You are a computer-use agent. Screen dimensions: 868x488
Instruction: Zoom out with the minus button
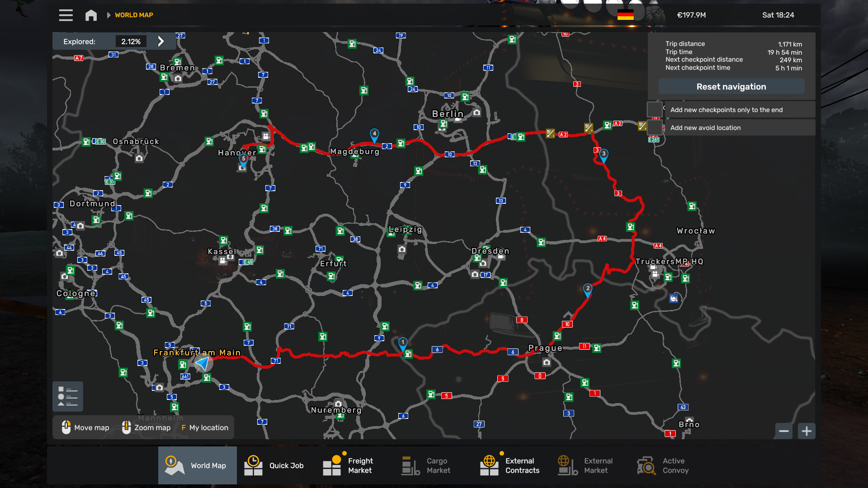click(784, 431)
